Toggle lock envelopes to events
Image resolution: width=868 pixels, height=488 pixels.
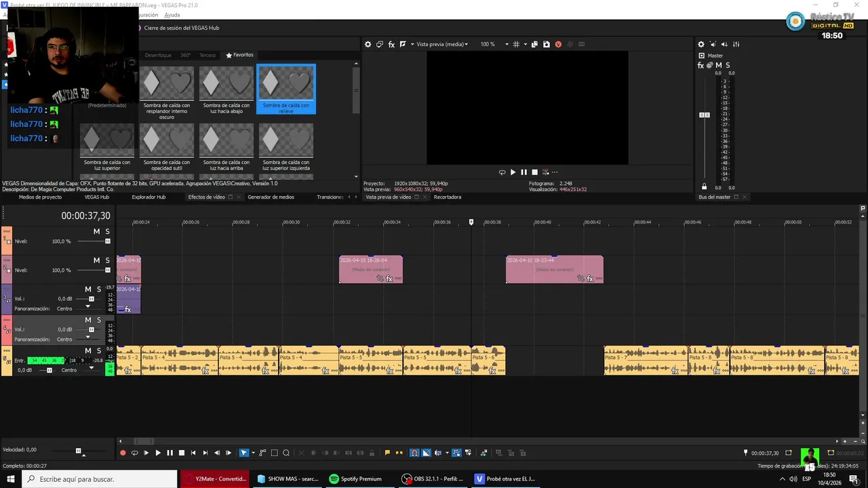tap(456, 453)
